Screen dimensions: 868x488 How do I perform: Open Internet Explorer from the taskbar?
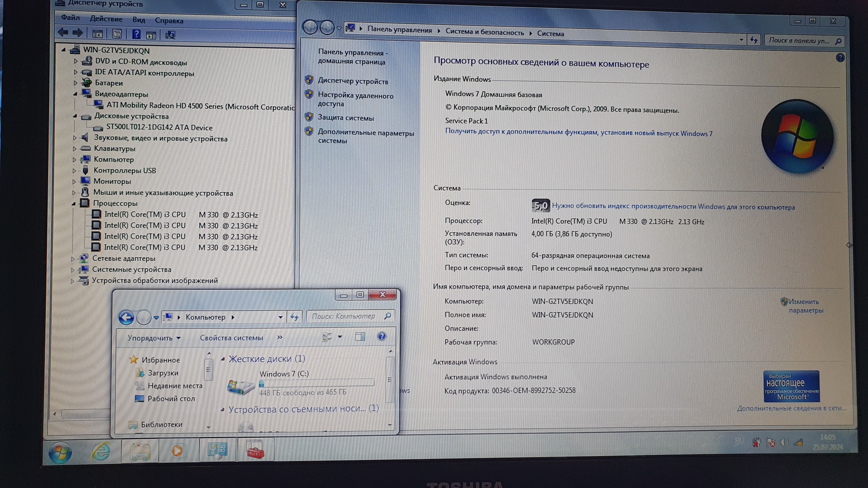click(101, 451)
